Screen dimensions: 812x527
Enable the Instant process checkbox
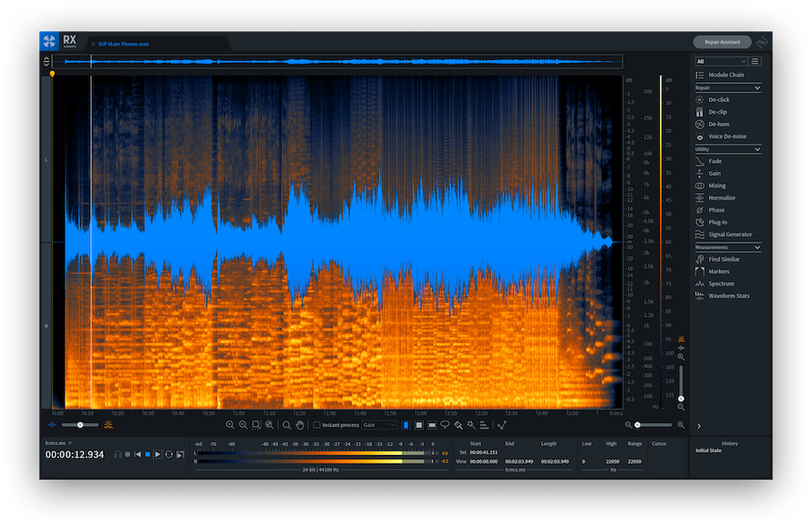coord(317,426)
